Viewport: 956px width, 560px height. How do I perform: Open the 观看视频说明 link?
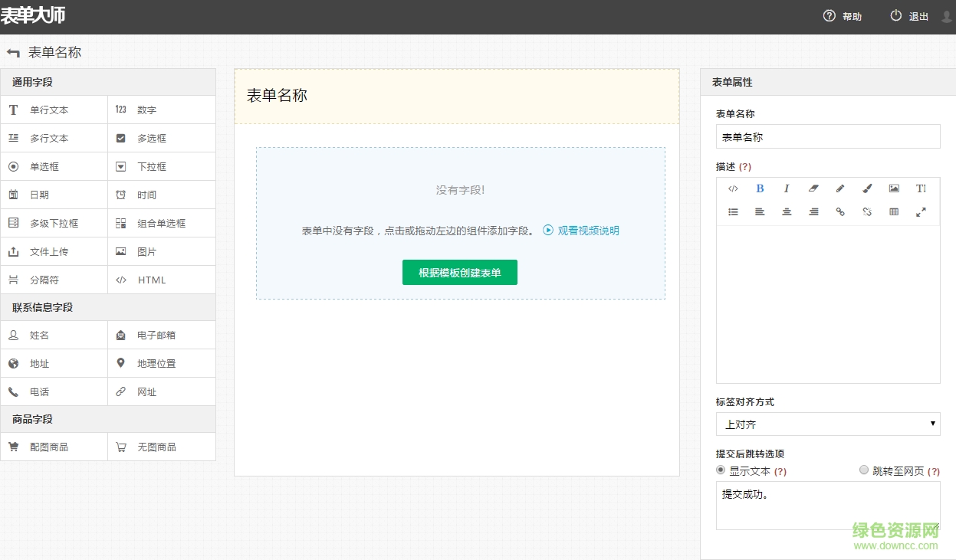click(x=587, y=230)
